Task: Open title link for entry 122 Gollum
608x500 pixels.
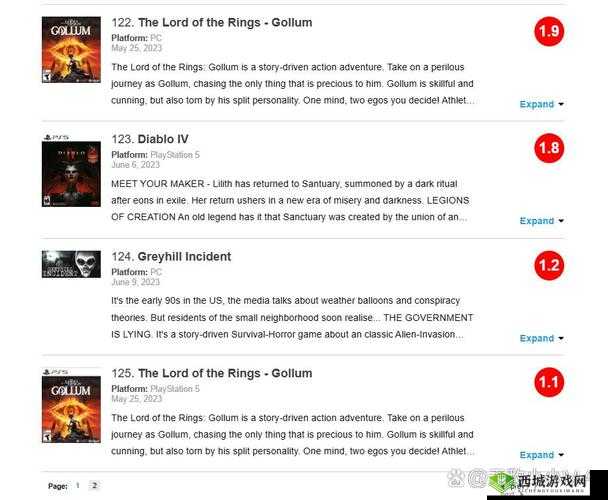Action: [225, 22]
